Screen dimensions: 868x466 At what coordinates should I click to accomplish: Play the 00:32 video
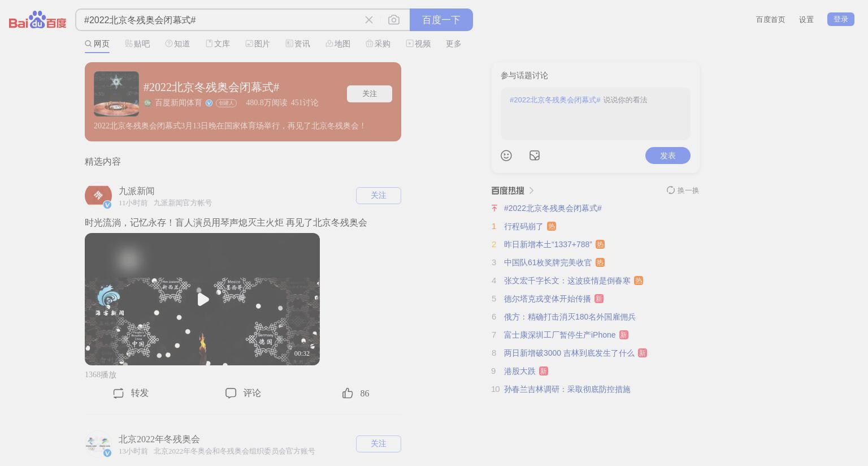point(202,299)
